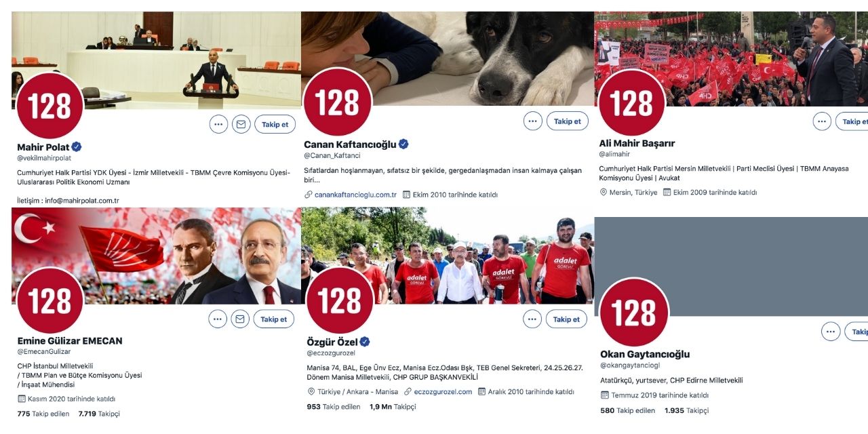Screen dimensions: 868x434
Task: Open Okan Gaytancıoğlu's 1.935 Takipçi list
Action: point(686,410)
